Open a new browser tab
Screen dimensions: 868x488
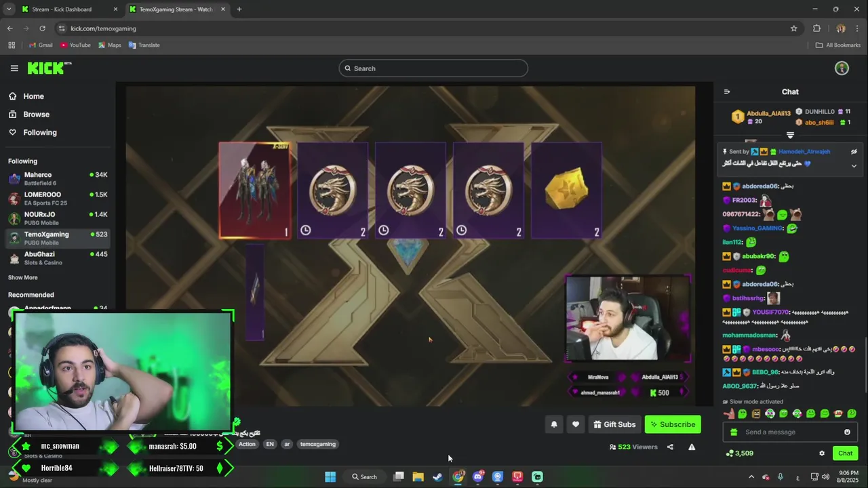pos(239,9)
